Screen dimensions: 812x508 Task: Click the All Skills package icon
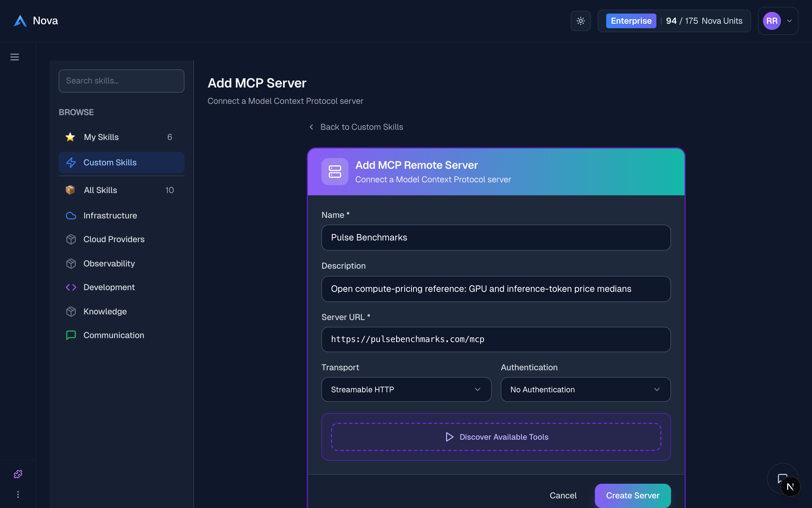click(x=70, y=190)
